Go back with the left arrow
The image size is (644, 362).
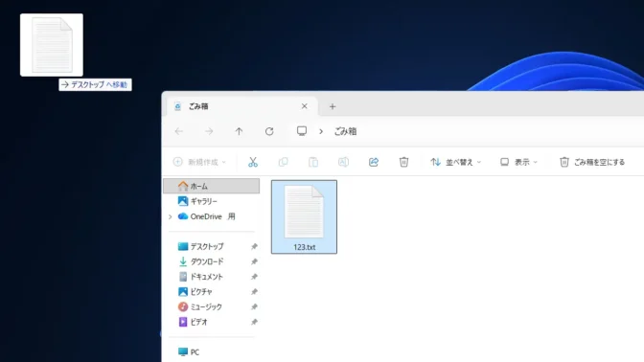coord(179,131)
